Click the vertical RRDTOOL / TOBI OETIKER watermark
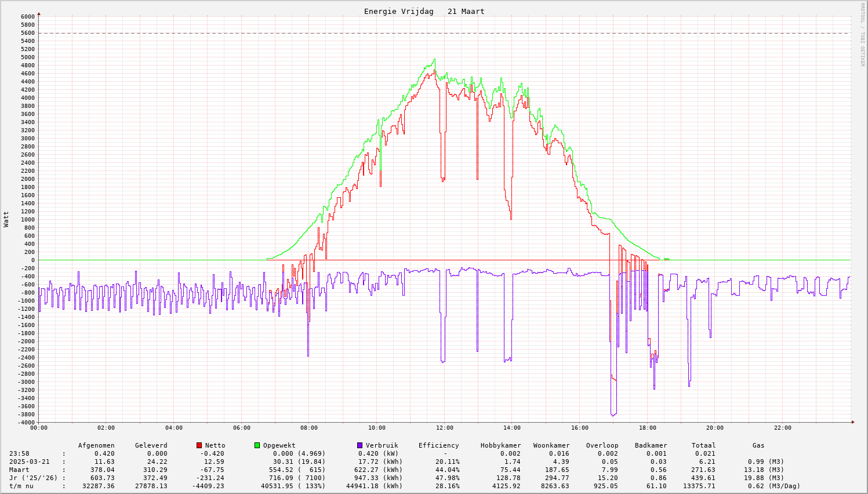This screenshot has width=868, height=494. point(862,34)
